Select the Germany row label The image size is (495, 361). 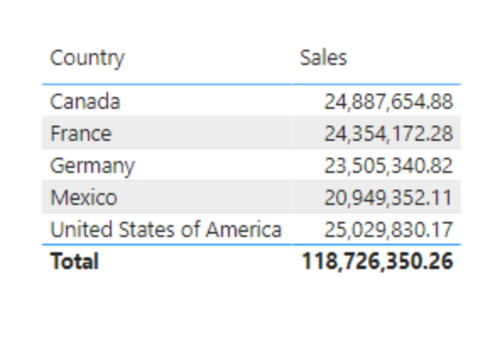point(92,166)
